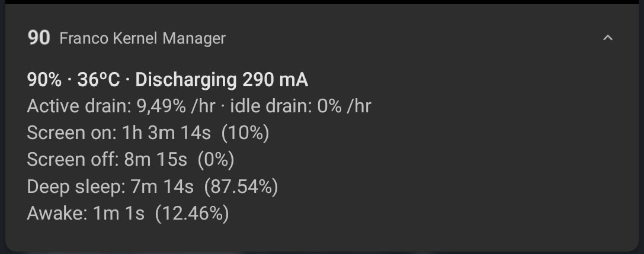Screen dimensions: 644x254
Task: Tap the Franco Kernel Manager app name
Action: [142, 38]
